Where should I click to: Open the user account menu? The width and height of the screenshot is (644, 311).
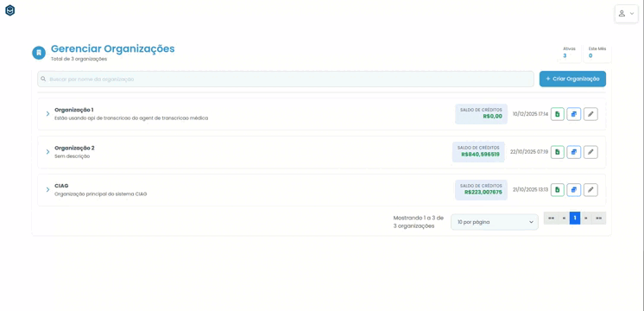pos(626,14)
